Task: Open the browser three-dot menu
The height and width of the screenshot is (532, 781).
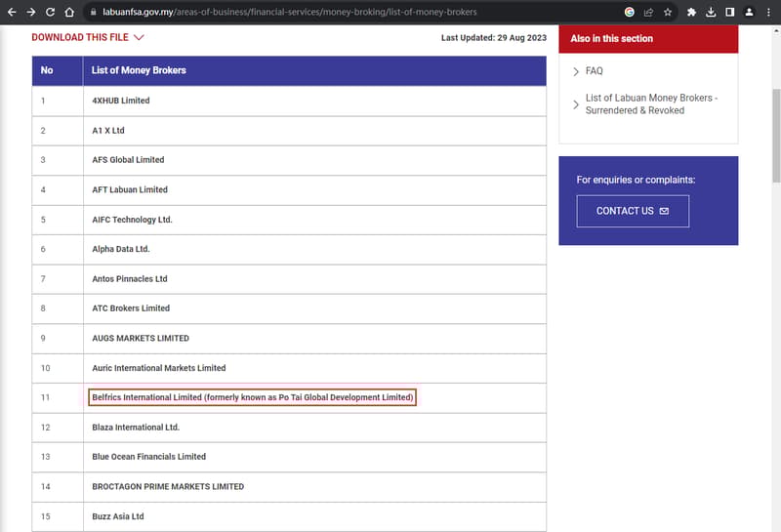Action: [x=767, y=12]
